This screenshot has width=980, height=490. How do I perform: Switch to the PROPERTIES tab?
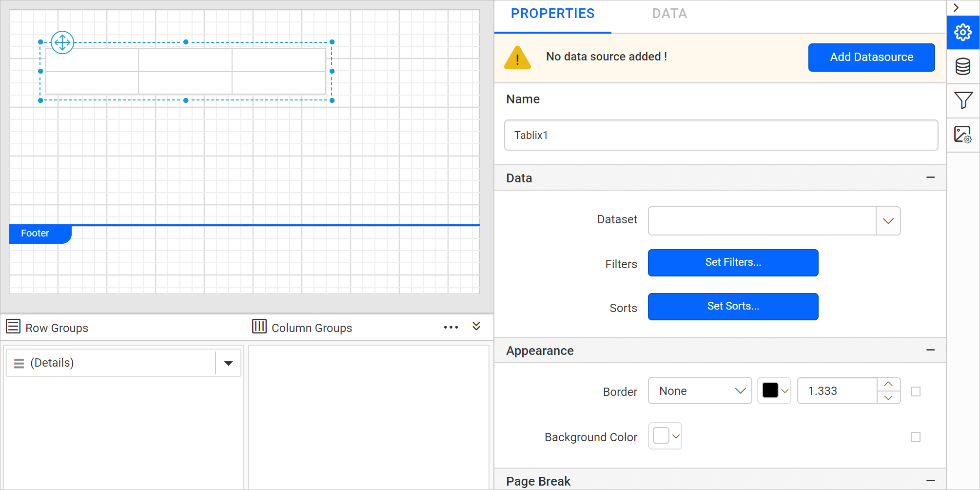tap(553, 14)
